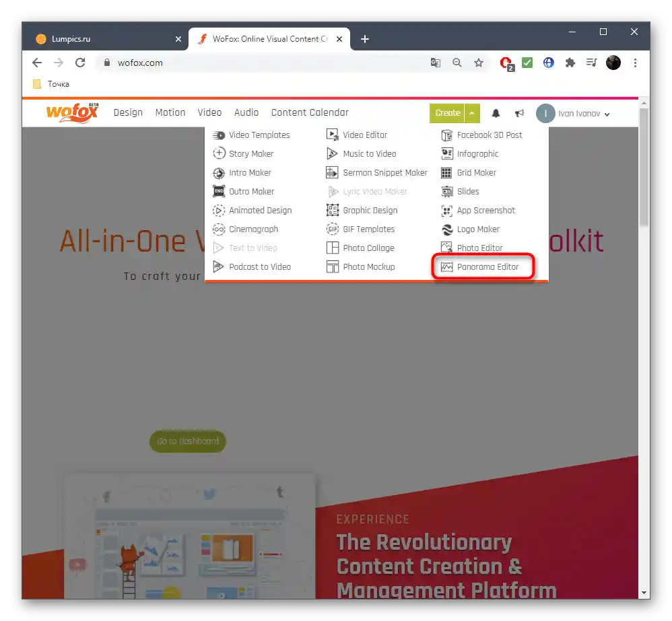Screen dimensions: 672x621
Task: Open the Chrome extensions puzzle icon
Action: point(570,63)
